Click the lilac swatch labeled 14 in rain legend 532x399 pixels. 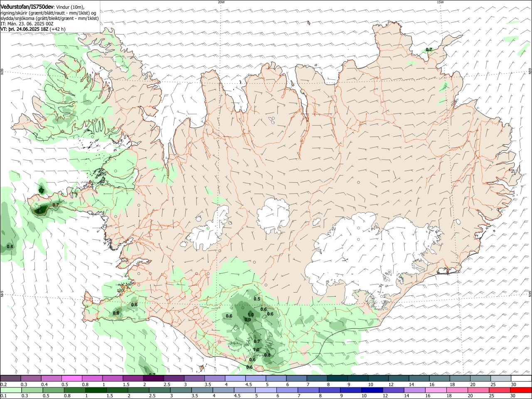coord(415,390)
